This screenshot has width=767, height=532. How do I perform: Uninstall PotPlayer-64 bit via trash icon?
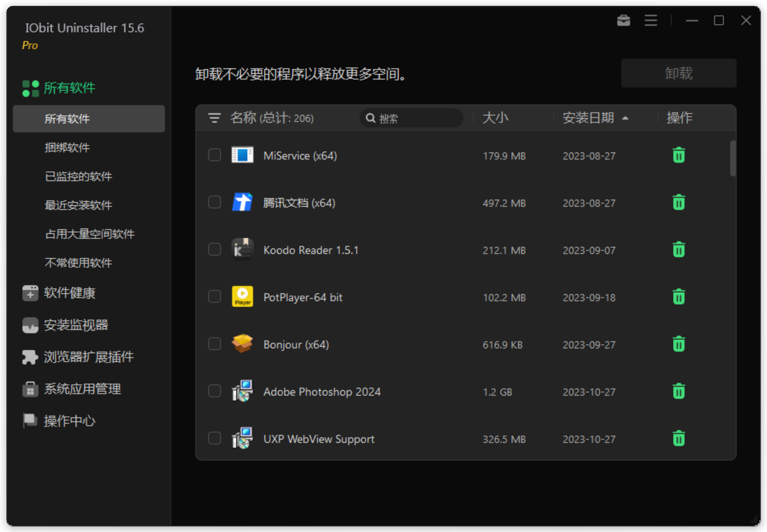click(678, 297)
